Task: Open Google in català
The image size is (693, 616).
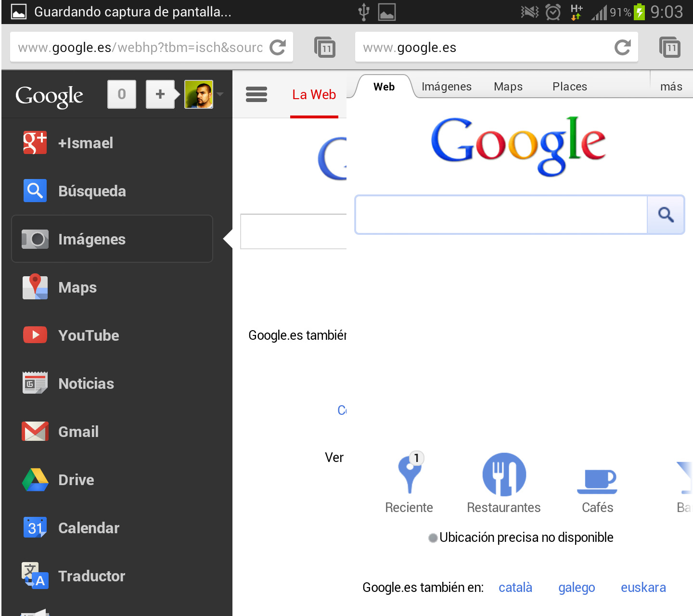Action: click(515, 587)
